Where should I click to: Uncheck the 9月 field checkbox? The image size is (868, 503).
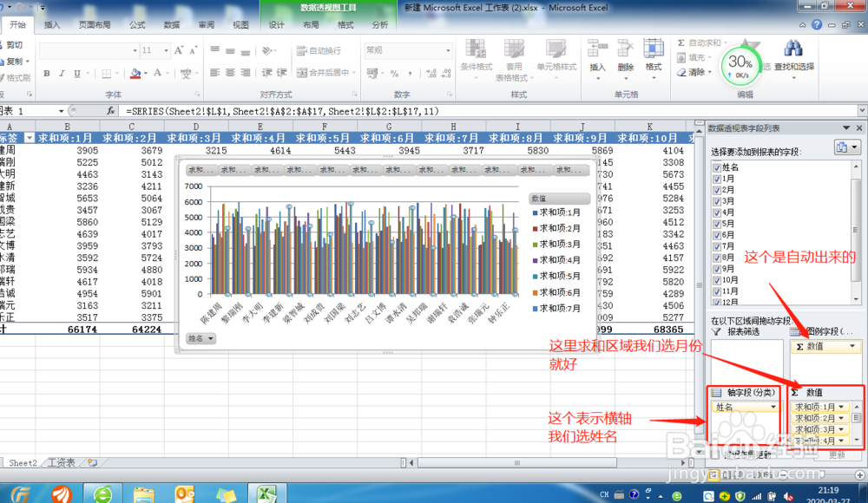[717, 269]
